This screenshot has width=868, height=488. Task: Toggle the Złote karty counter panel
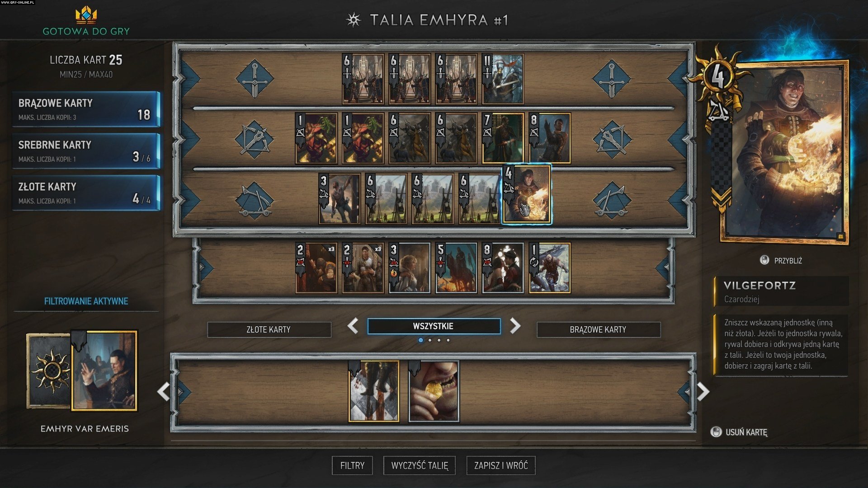tap(86, 193)
